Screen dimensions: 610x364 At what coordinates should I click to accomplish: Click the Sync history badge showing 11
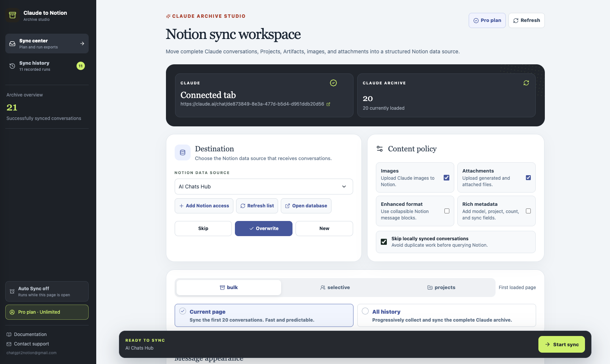pos(81,66)
